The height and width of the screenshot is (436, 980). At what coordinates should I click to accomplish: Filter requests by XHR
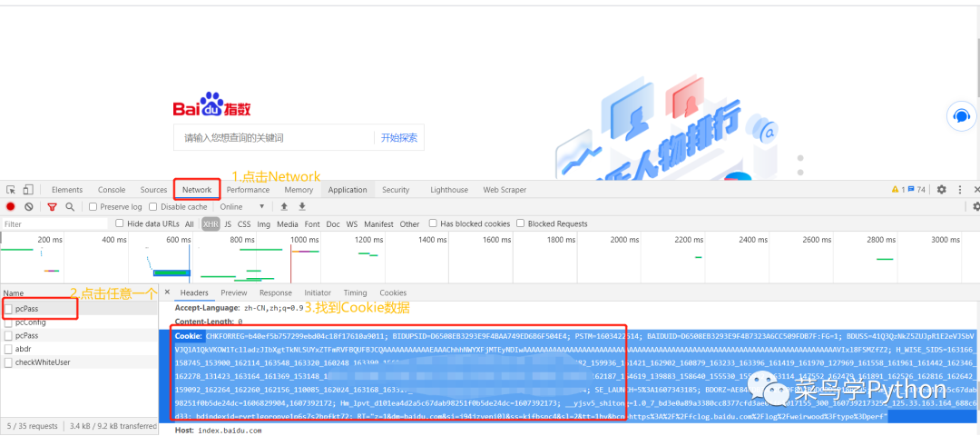point(211,224)
